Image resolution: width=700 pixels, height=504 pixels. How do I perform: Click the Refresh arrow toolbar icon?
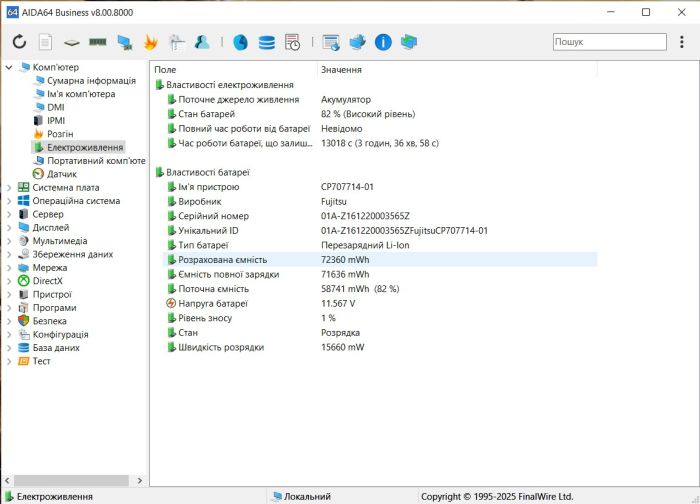19,42
